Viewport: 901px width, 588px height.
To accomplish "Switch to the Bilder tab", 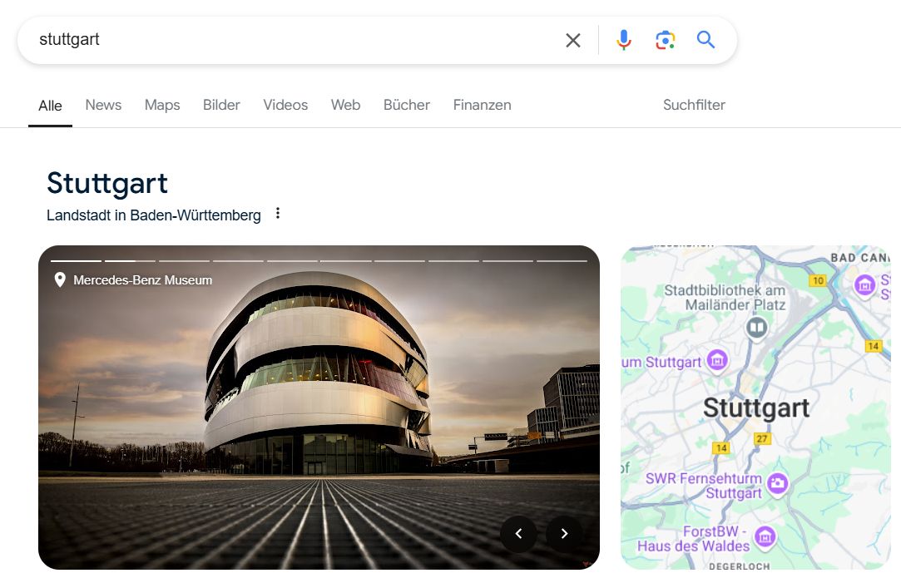I will [220, 105].
